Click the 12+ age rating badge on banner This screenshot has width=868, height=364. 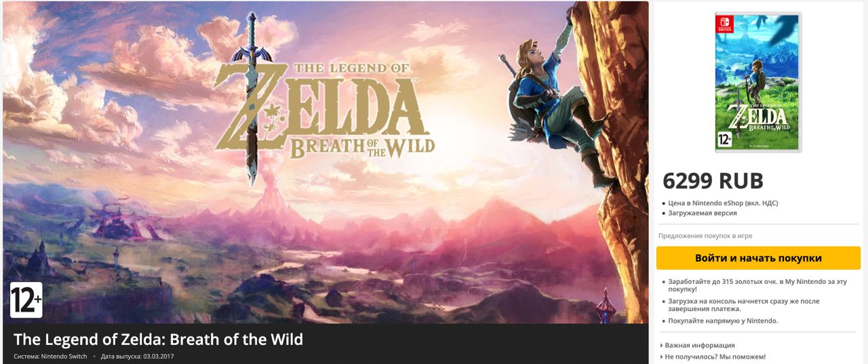point(26,300)
